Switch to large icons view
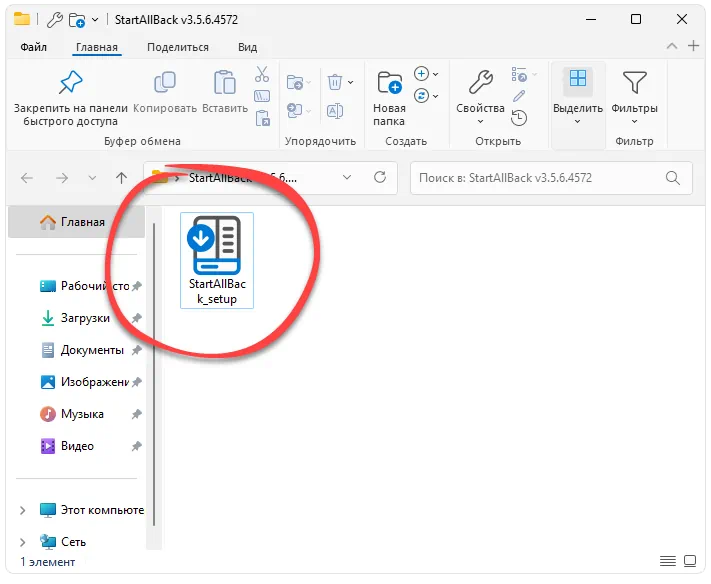This screenshot has height=584, width=711. 690,561
